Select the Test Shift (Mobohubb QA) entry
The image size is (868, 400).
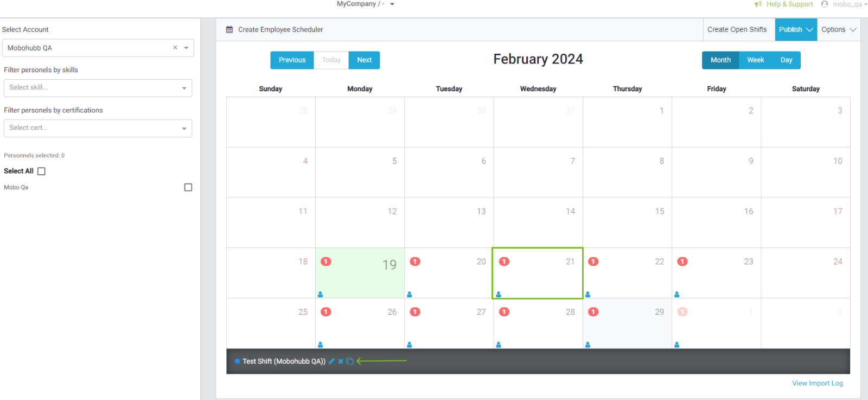point(284,361)
